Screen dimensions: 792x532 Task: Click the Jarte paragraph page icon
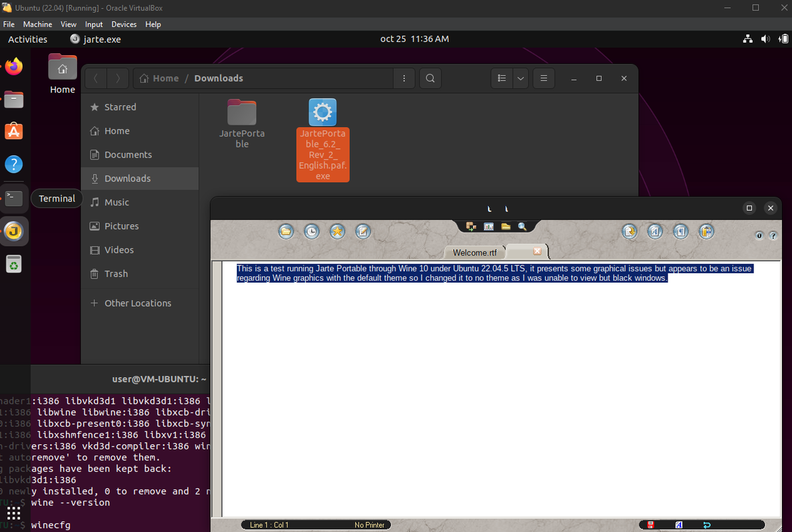(681, 231)
